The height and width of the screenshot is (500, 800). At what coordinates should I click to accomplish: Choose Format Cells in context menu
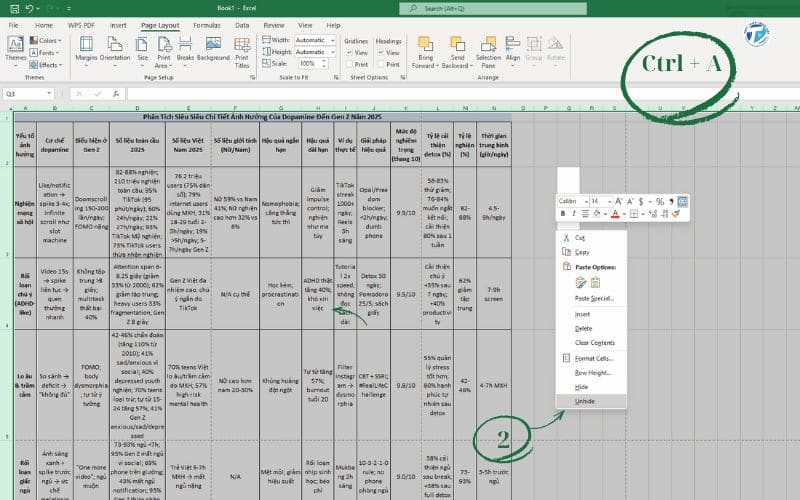(x=591, y=358)
